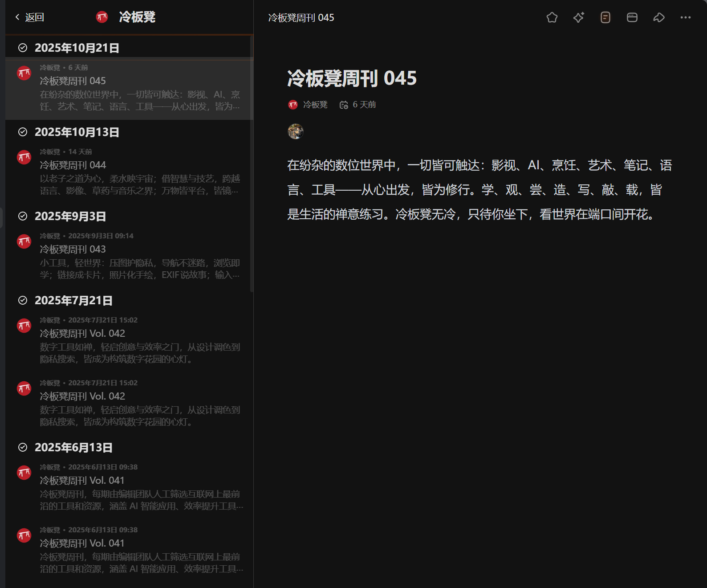This screenshot has width=707, height=588.
Task: Toggle the check circle for 2025年10月13日
Action: click(x=23, y=132)
